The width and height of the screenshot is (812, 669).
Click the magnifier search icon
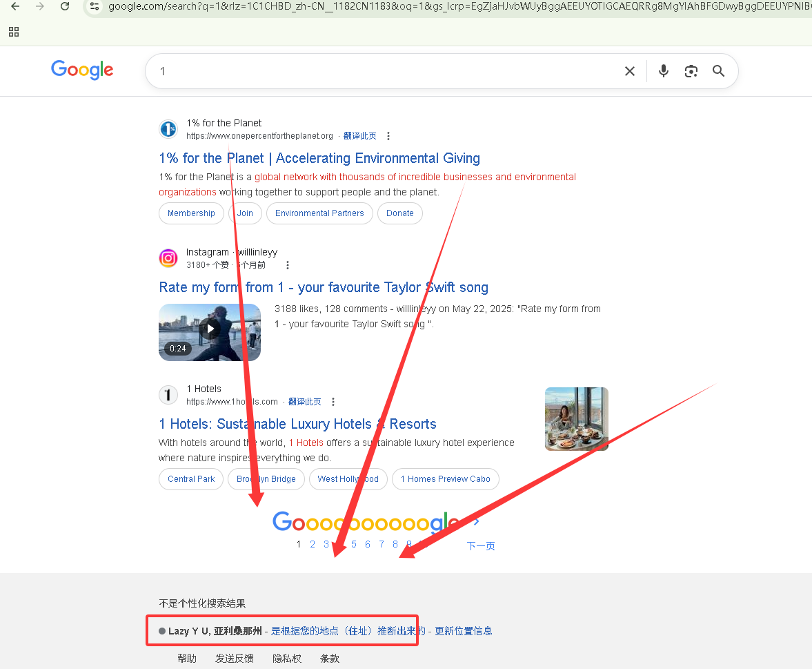click(x=718, y=71)
